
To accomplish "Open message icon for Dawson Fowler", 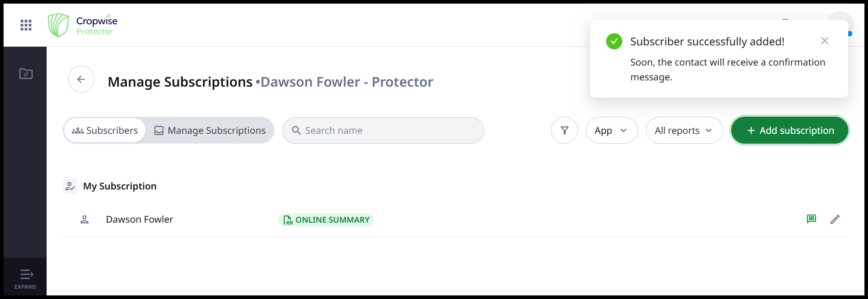I will tap(811, 219).
